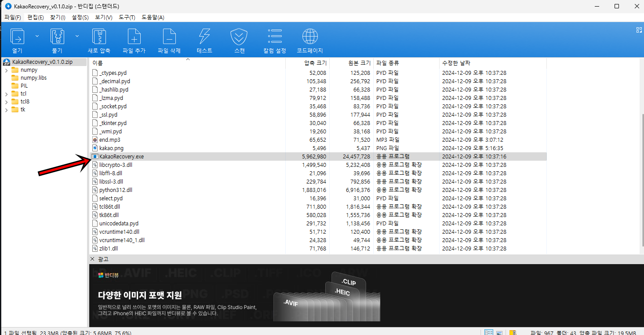The height and width of the screenshot is (335, 644).
Task: Expand the numpy folder in tree
Action: coord(6,70)
